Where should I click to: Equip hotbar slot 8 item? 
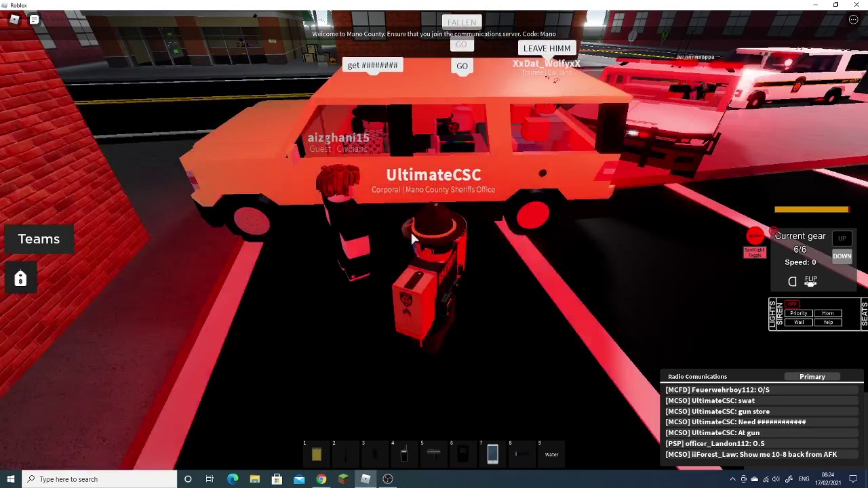522,454
